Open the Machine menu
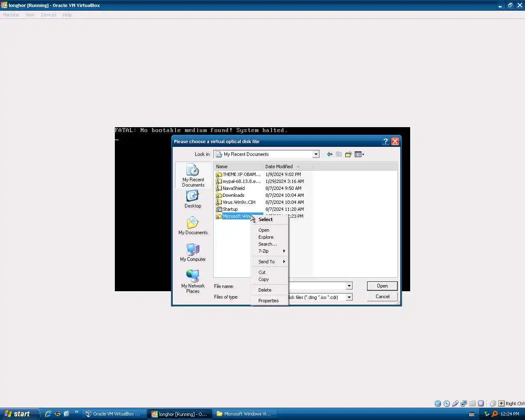525x420 pixels. tap(11, 15)
